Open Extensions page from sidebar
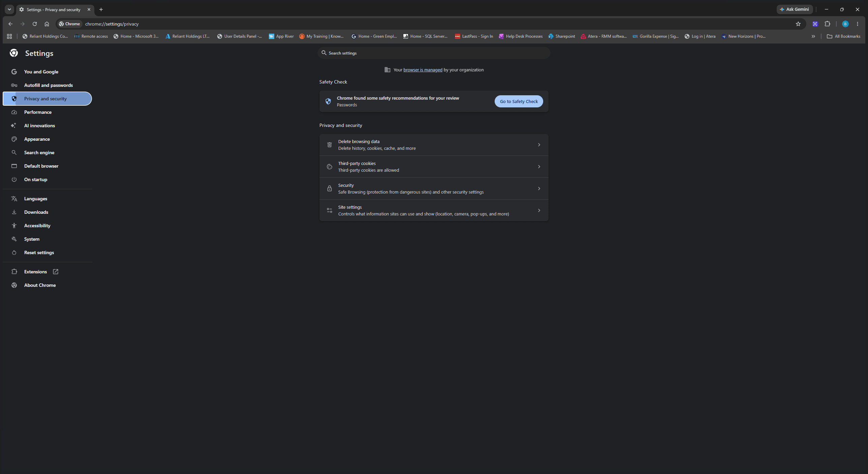Image resolution: width=868 pixels, height=474 pixels. pyautogui.click(x=47, y=272)
